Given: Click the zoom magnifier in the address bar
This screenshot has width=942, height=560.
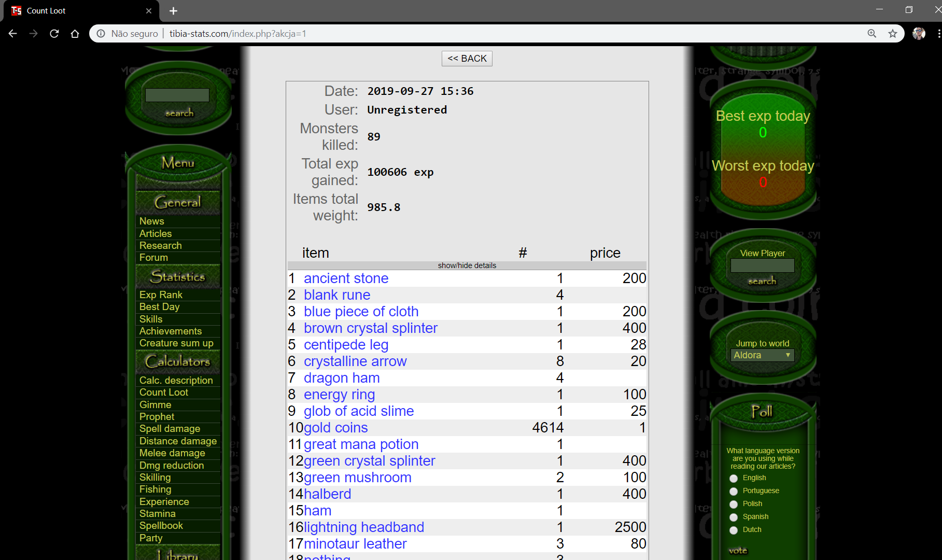Looking at the screenshot, I should pyautogui.click(x=871, y=33).
